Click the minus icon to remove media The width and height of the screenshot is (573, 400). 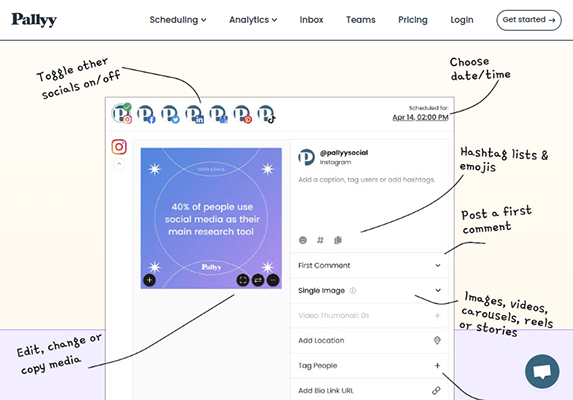coord(273,280)
